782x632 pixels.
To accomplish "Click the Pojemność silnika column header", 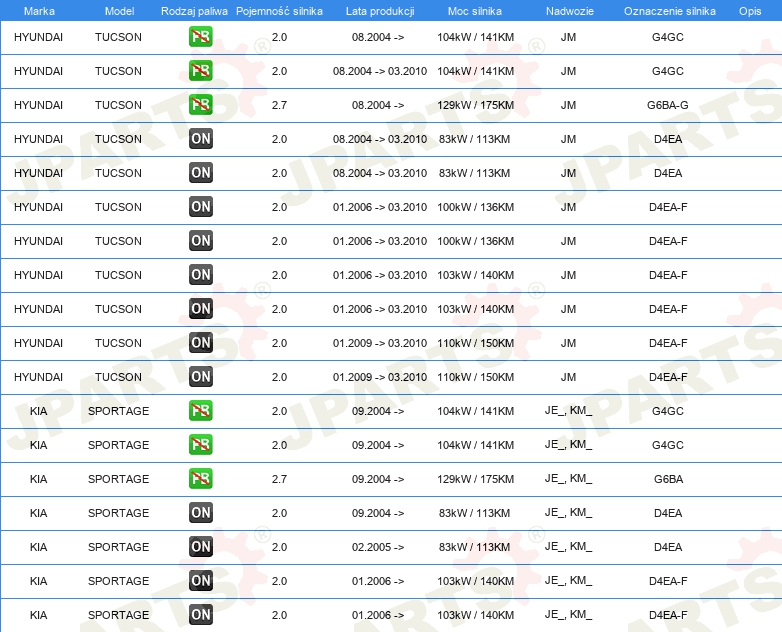I will click(279, 11).
